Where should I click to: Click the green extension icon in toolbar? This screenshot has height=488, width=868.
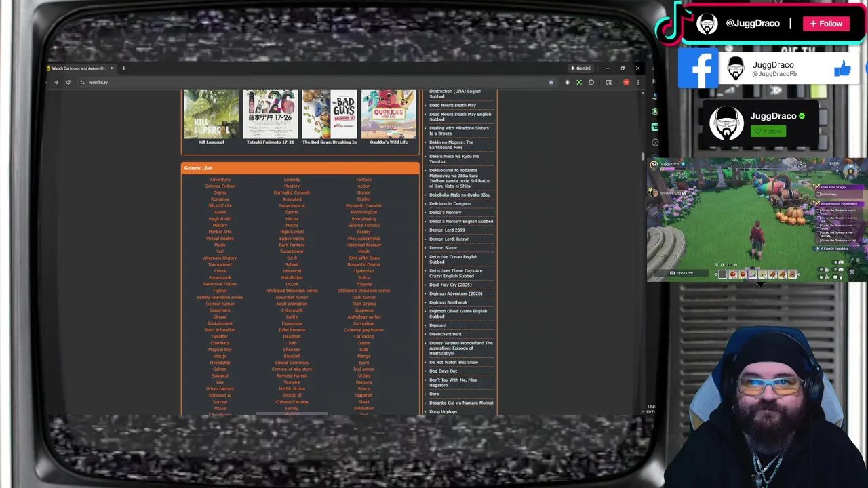(x=579, y=82)
